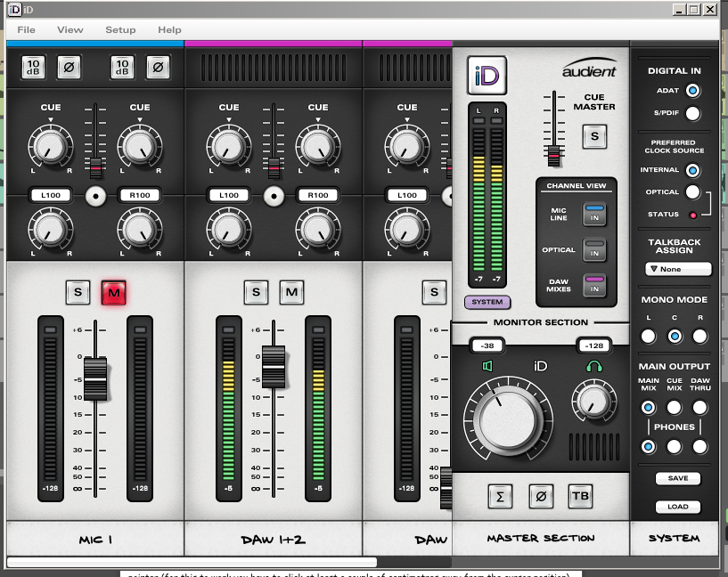The image size is (728, 577).
Task: Set Main Output to Main Mix
Action: point(649,408)
